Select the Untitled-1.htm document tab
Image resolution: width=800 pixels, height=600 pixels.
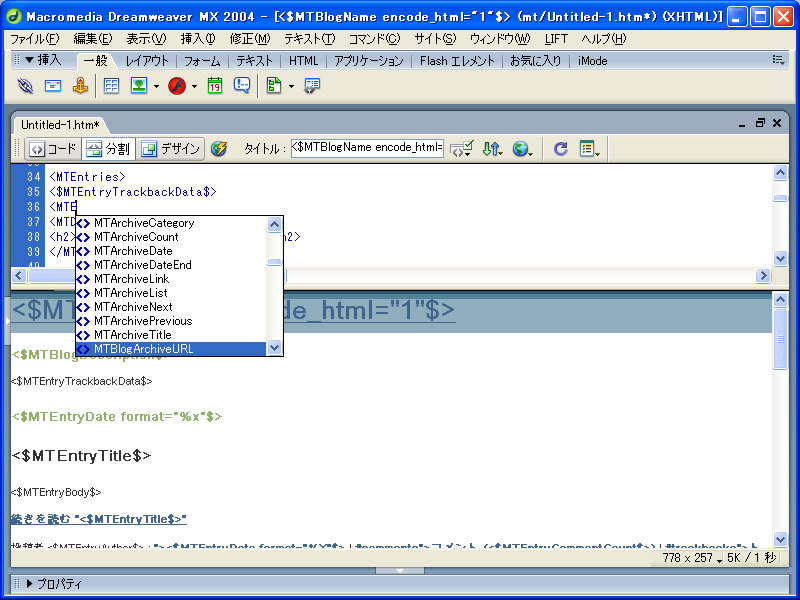point(60,125)
